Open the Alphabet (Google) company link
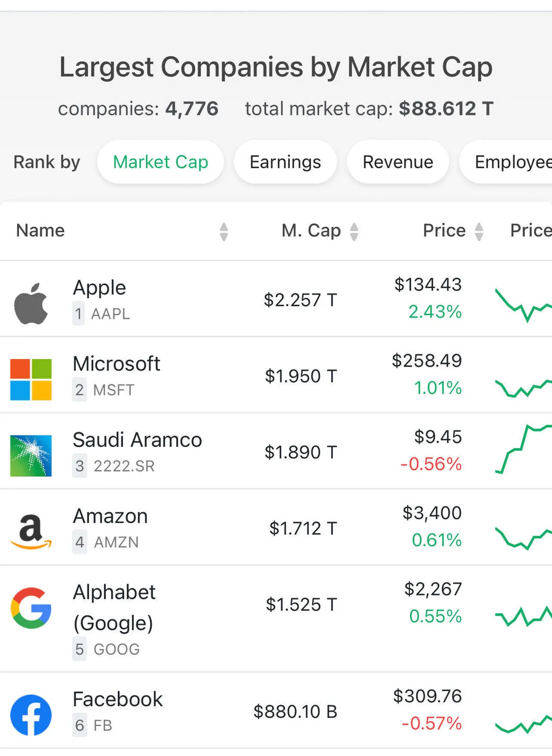 114,607
